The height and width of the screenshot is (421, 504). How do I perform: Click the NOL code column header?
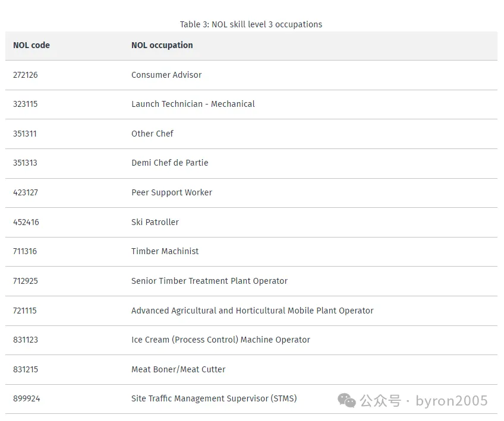[x=31, y=45]
